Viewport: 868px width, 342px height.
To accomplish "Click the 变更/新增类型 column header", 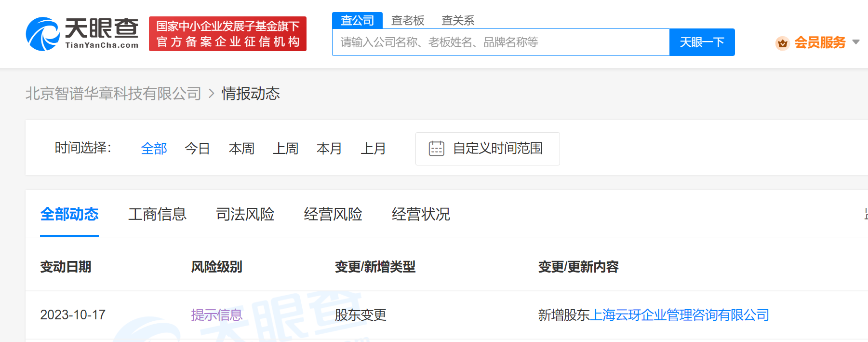I will pos(375,267).
